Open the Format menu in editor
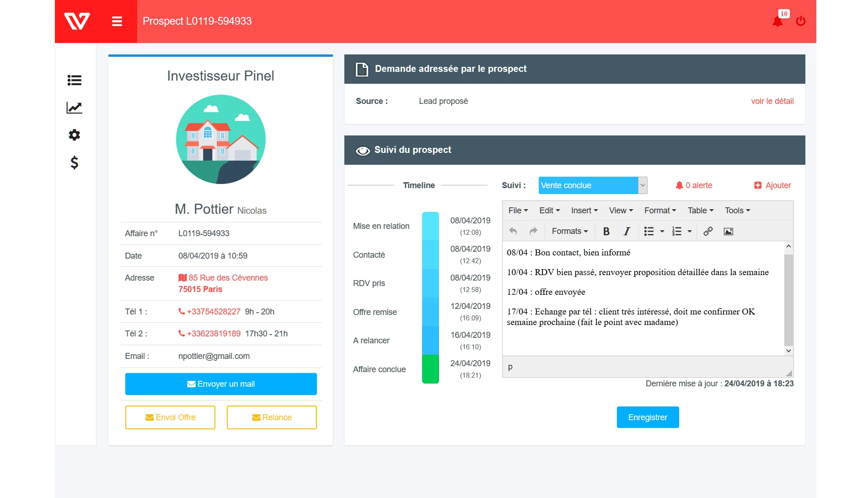This screenshot has width=868, height=498. click(x=660, y=211)
